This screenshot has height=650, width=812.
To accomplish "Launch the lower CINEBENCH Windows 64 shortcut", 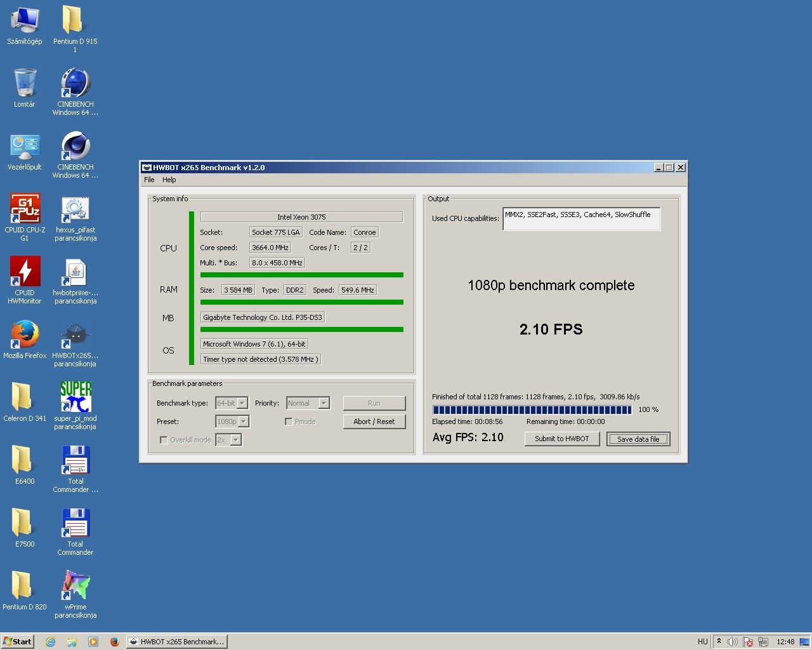I will click(x=75, y=155).
